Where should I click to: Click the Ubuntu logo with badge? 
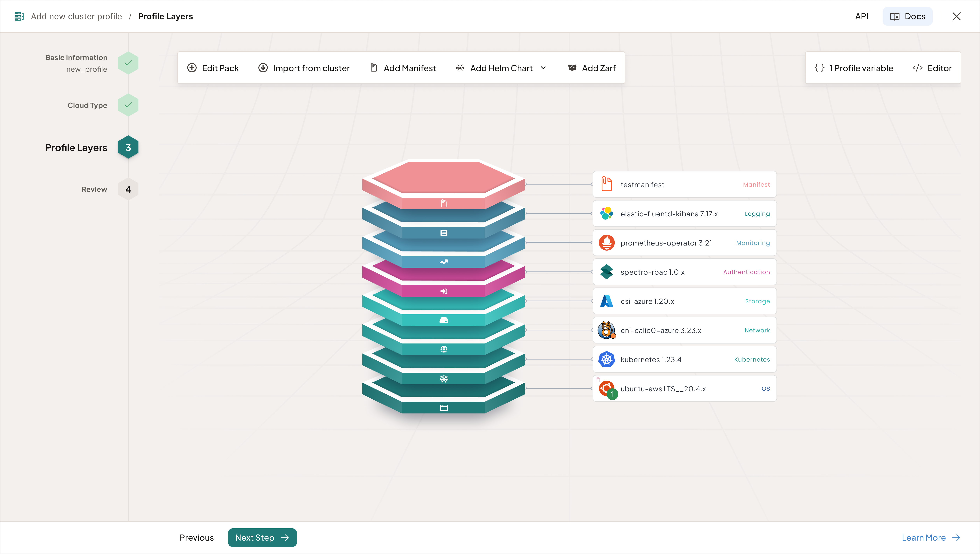tap(606, 389)
